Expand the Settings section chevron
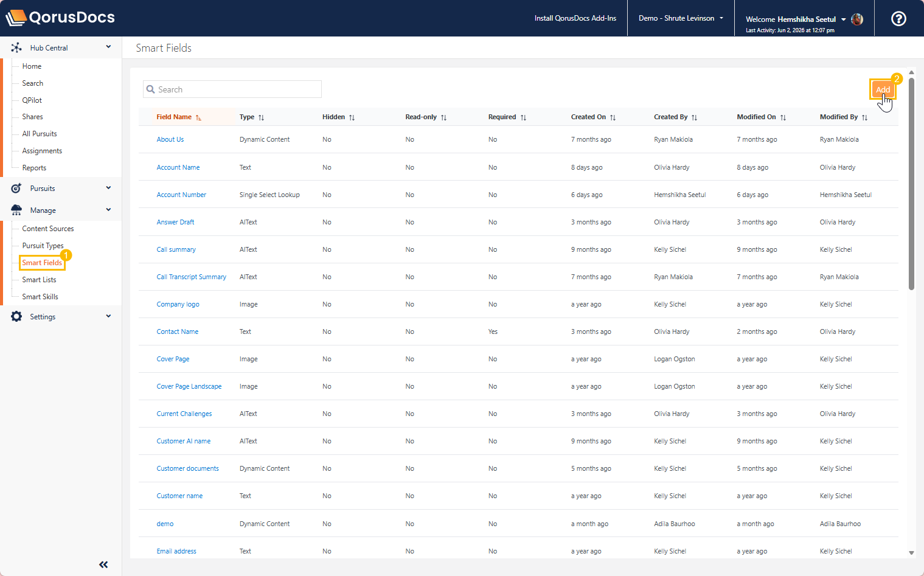Image resolution: width=924 pixels, height=576 pixels. tap(108, 316)
